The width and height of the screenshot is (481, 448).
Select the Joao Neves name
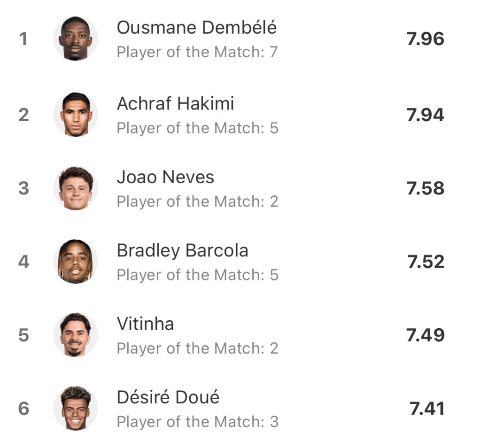coord(165,177)
